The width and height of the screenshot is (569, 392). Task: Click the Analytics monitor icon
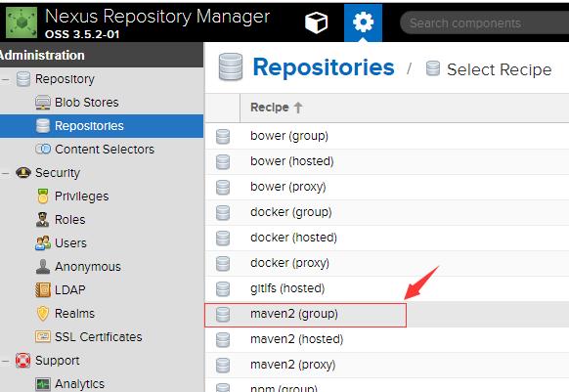pos(43,384)
